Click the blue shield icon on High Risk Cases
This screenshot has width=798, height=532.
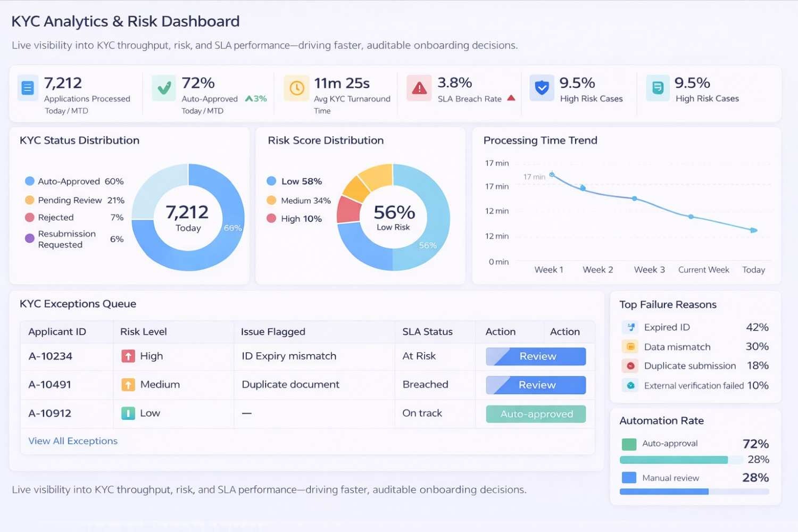click(x=542, y=88)
